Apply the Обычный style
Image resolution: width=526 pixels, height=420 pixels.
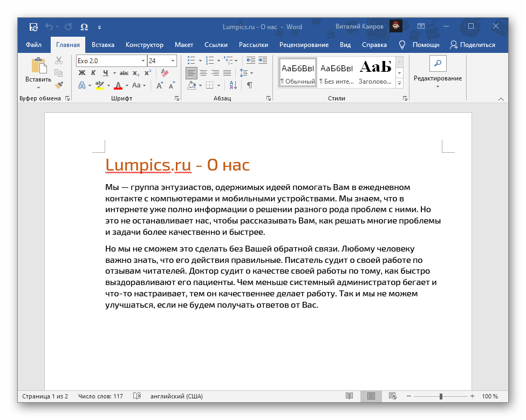pyautogui.click(x=298, y=72)
